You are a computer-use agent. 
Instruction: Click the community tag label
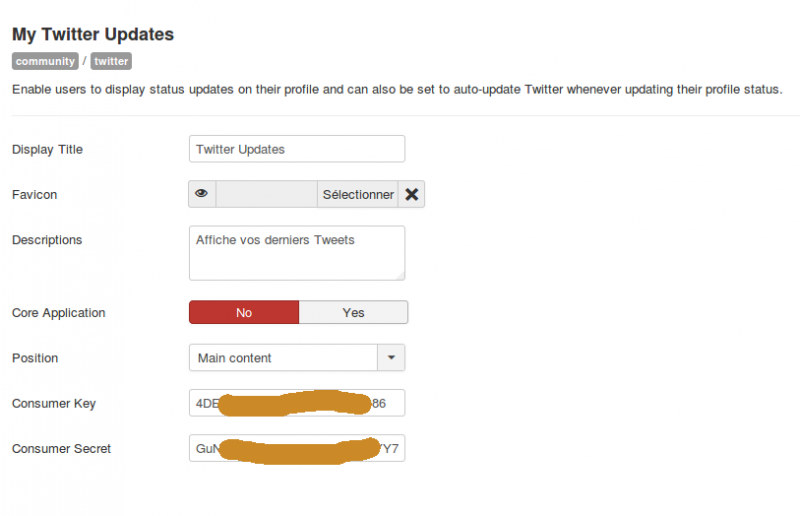pos(45,61)
